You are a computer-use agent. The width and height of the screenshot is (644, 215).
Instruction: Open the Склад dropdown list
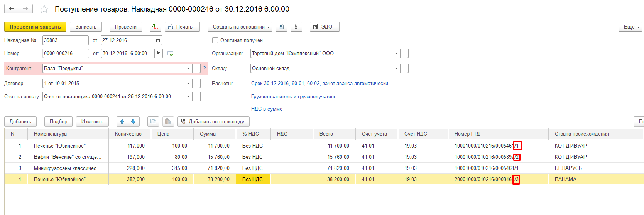[x=396, y=68]
